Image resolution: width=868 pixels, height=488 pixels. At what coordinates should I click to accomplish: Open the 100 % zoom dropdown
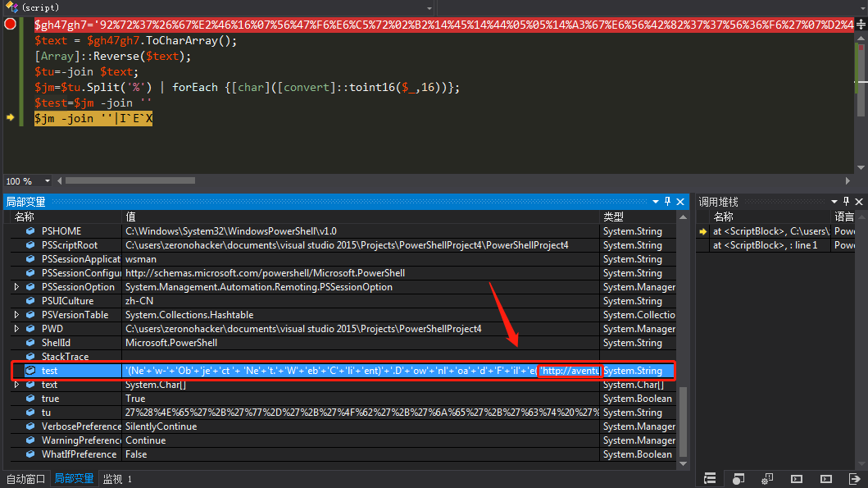tap(47, 181)
